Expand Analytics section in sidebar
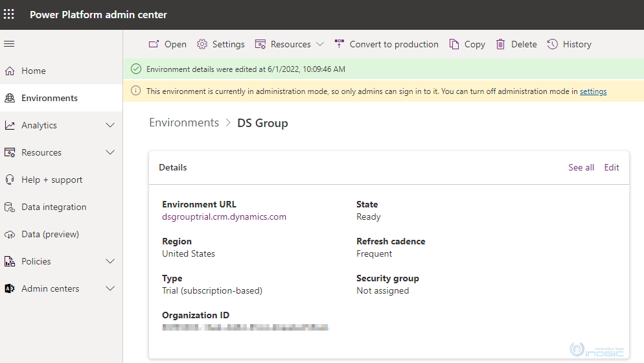Screen dimensions: 644x363 (110, 125)
